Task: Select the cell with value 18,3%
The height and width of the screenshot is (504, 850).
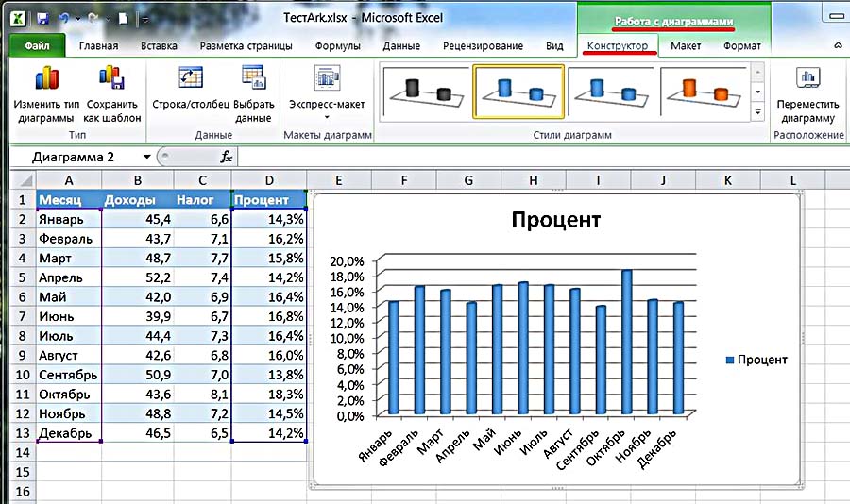Action: 269,395
